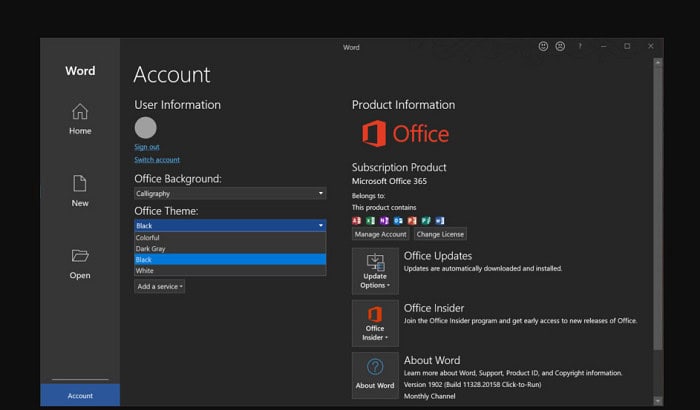Image resolution: width=700 pixels, height=410 pixels.
Task: Click the Version 1902 build text
Action: pyautogui.click(x=472, y=385)
